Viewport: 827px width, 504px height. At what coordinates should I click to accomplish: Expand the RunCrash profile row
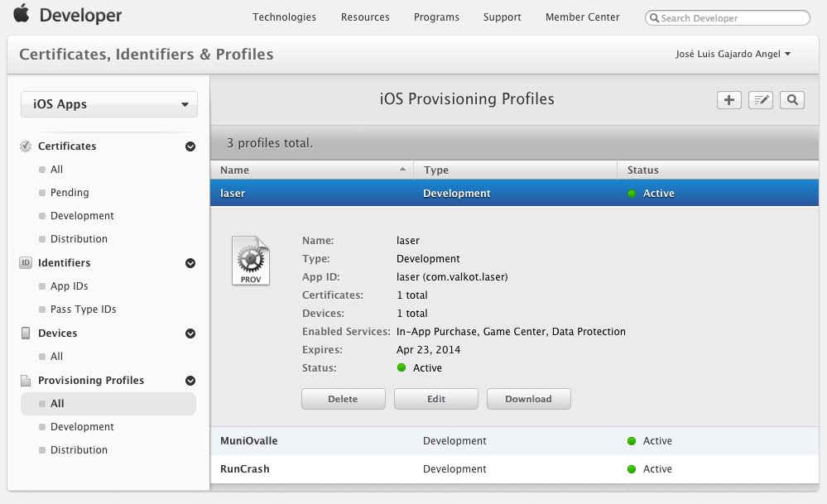pyautogui.click(x=514, y=468)
